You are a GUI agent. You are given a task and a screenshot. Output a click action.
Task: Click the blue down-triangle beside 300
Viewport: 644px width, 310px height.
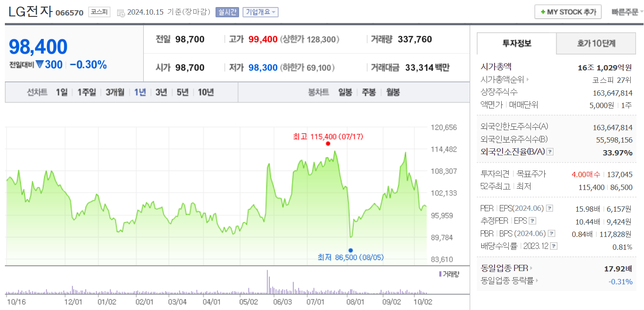[x=39, y=65]
